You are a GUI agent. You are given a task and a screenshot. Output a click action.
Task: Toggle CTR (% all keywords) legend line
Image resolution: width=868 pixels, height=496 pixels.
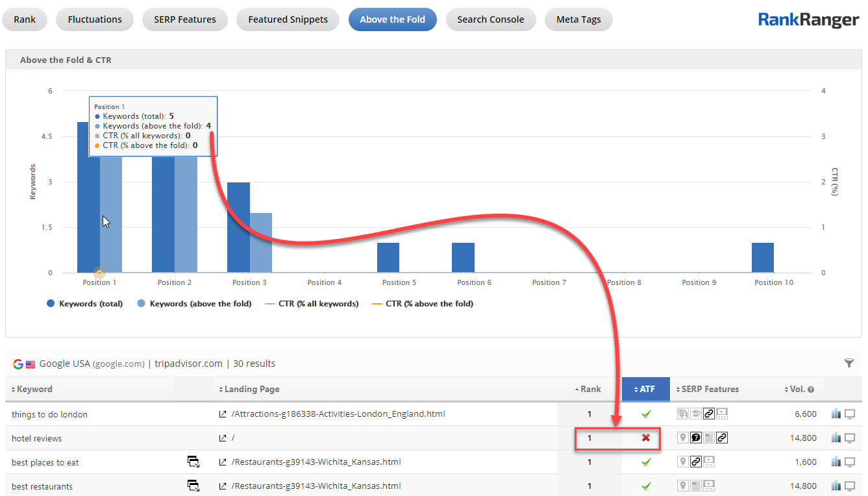[x=312, y=303]
